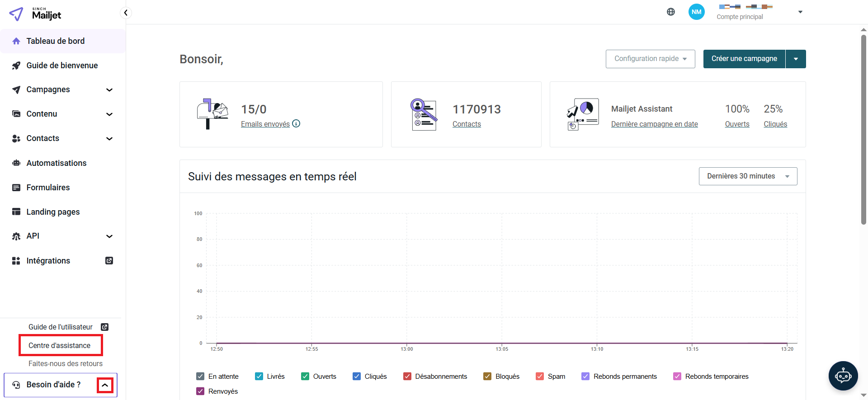The height and width of the screenshot is (400, 868).
Task: Open Landing pages in the sidebar
Action: pos(63,212)
